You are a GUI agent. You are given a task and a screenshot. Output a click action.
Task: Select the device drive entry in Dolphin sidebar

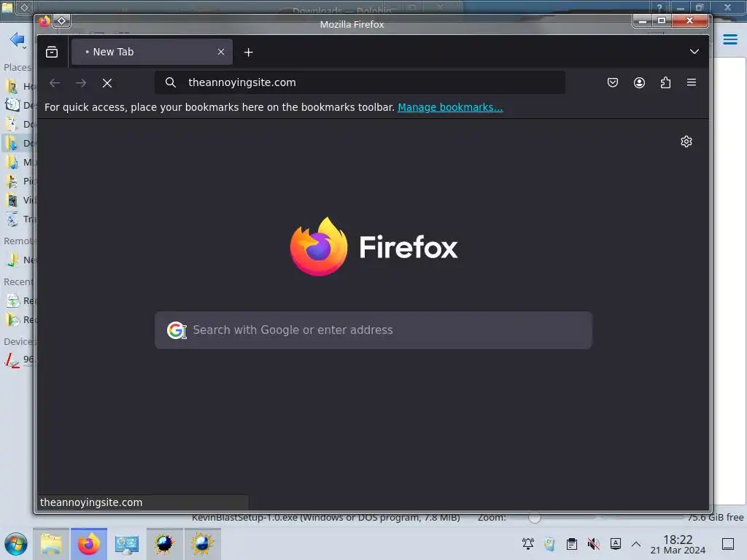click(18, 359)
